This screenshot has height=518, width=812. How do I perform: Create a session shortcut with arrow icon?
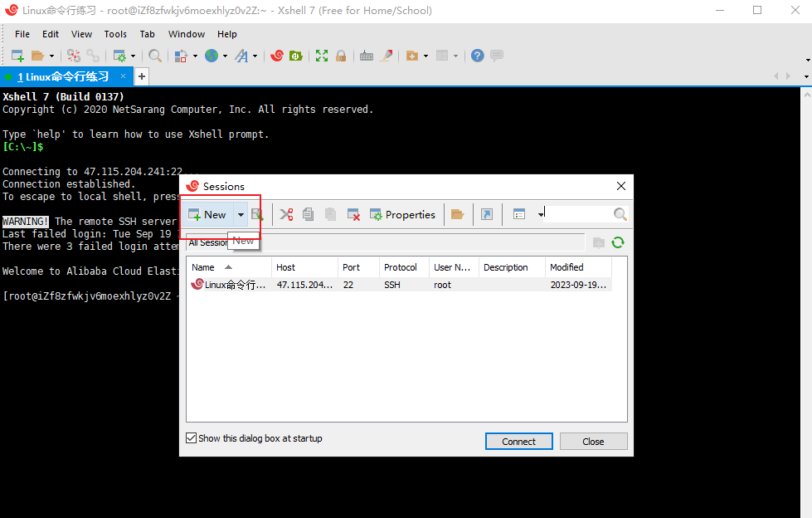pos(487,214)
